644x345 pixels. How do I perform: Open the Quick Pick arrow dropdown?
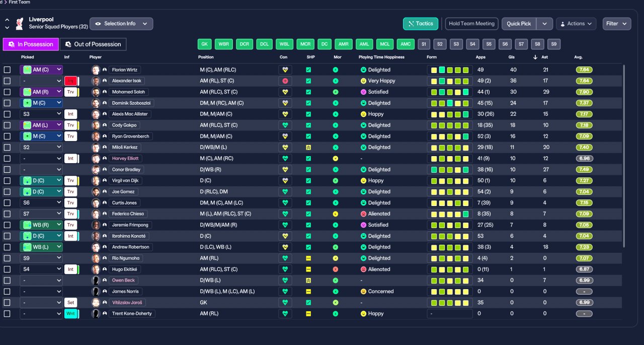tap(544, 24)
